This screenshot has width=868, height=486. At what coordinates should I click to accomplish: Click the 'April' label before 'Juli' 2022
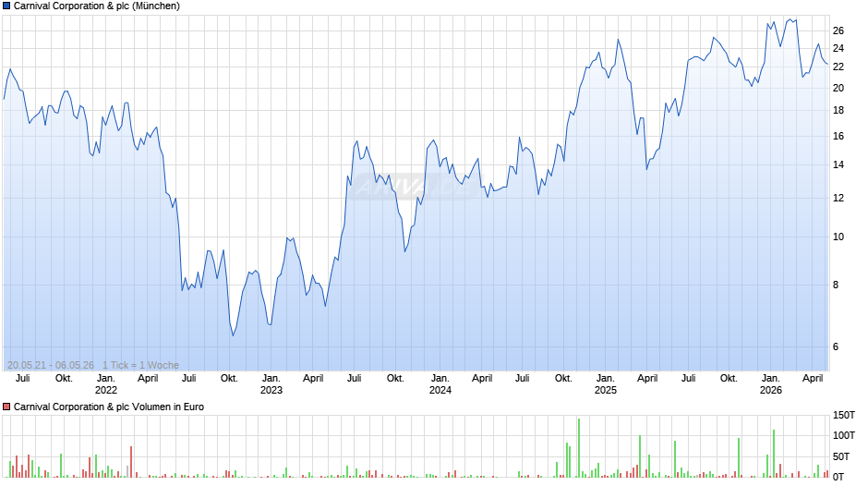tap(148, 378)
